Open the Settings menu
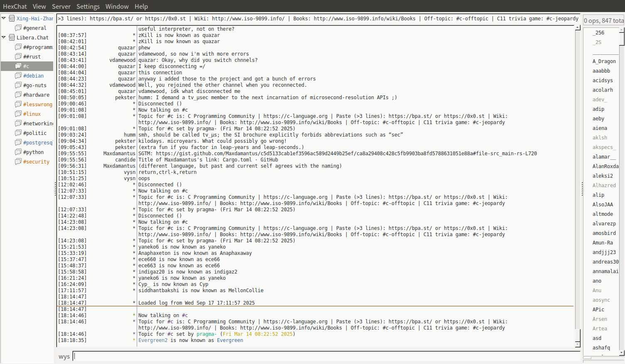This screenshot has height=364, width=625. [88, 6]
